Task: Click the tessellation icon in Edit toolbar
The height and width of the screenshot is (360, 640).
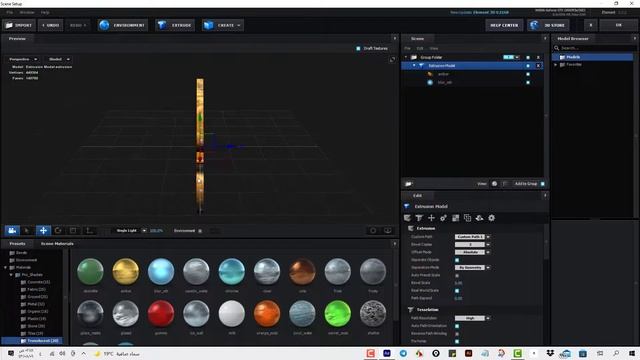Action: point(419,218)
